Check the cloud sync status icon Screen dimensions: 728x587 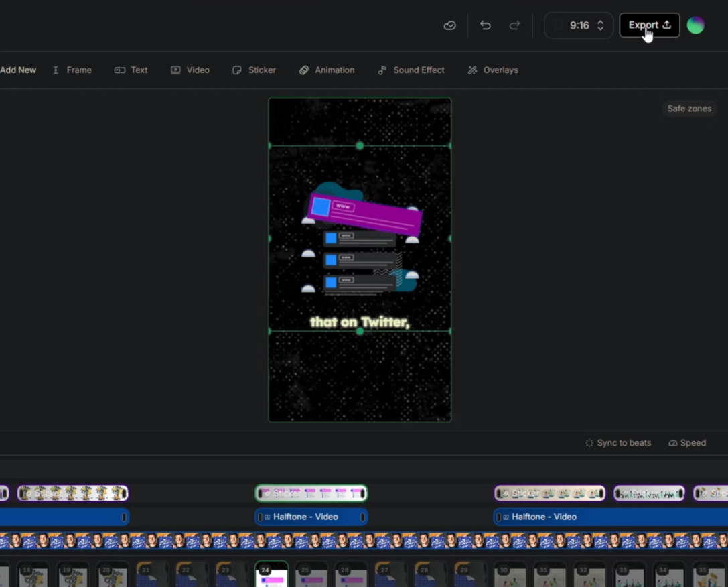click(x=449, y=25)
